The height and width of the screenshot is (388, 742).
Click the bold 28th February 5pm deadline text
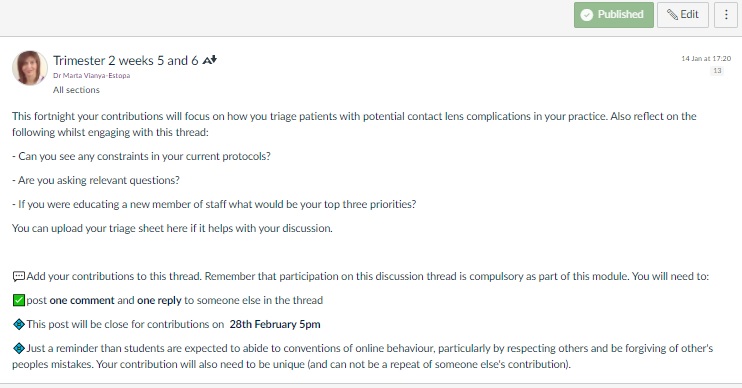coord(275,325)
